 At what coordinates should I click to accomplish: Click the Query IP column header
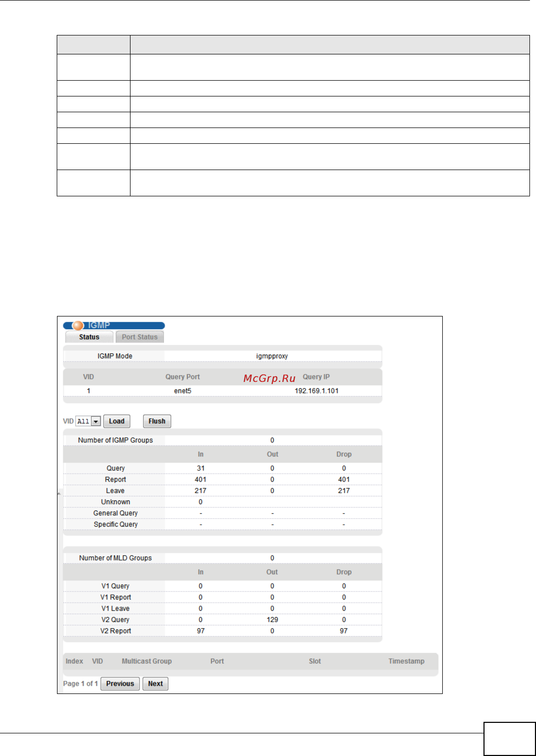(x=316, y=377)
